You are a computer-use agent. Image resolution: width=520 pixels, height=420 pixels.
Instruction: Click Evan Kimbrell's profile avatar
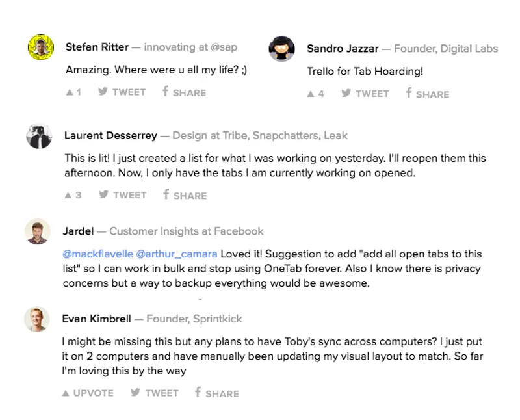click(38, 319)
